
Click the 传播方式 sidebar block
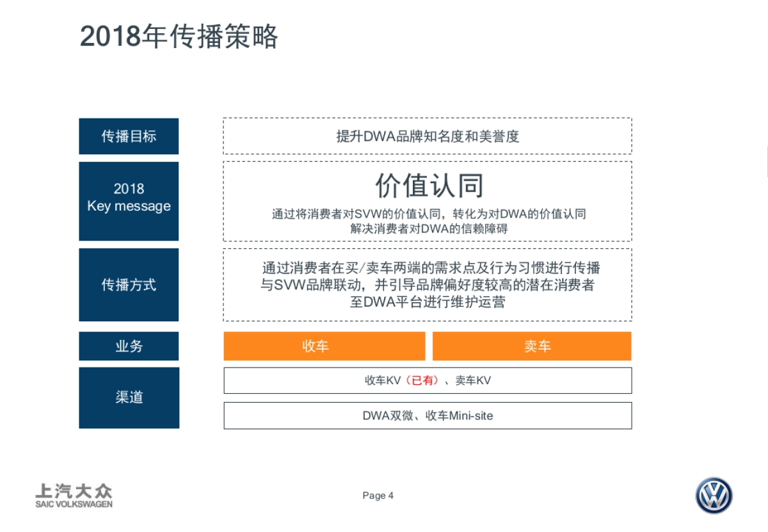point(128,284)
